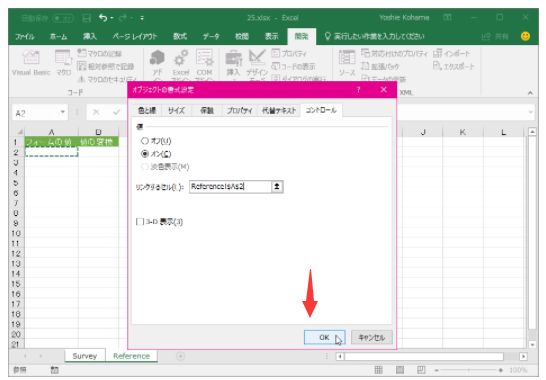Open Undo history dropdown arrow
The image size is (546, 380).
coord(112,18)
